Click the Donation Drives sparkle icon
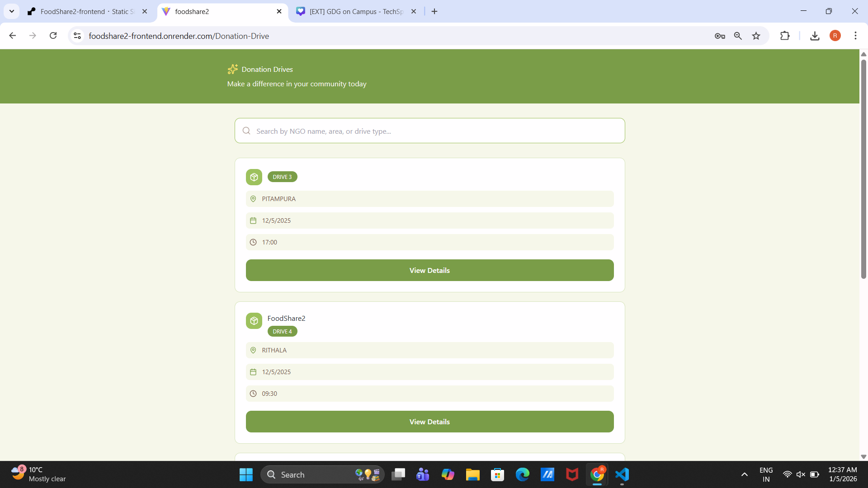The image size is (868, 488). (x=232, y=69)
